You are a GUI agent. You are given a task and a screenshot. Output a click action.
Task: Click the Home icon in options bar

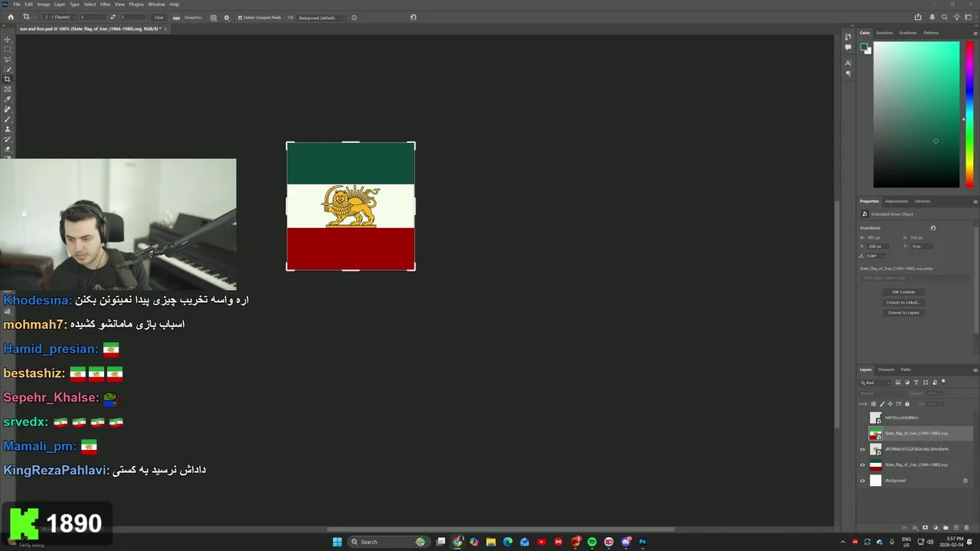tap(11, 17)
